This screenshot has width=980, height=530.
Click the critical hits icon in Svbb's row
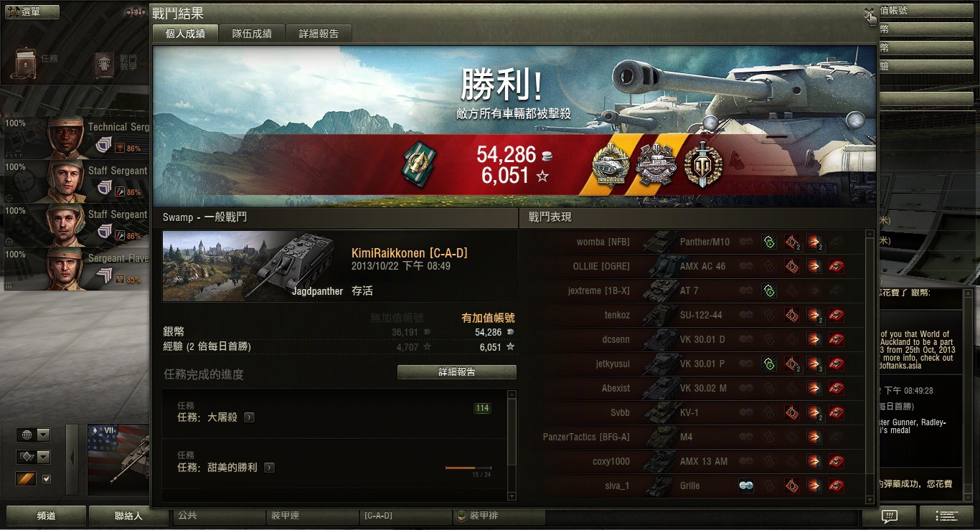coord(791,412)
